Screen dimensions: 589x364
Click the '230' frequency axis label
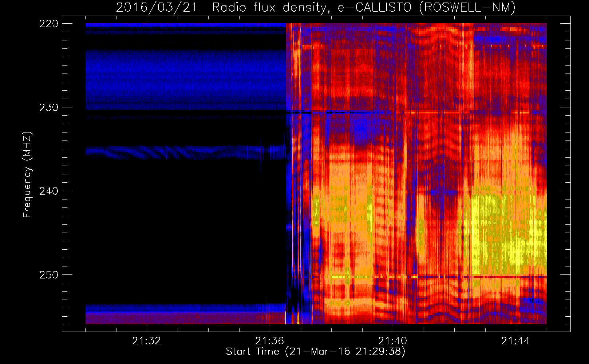pos(48,107)
